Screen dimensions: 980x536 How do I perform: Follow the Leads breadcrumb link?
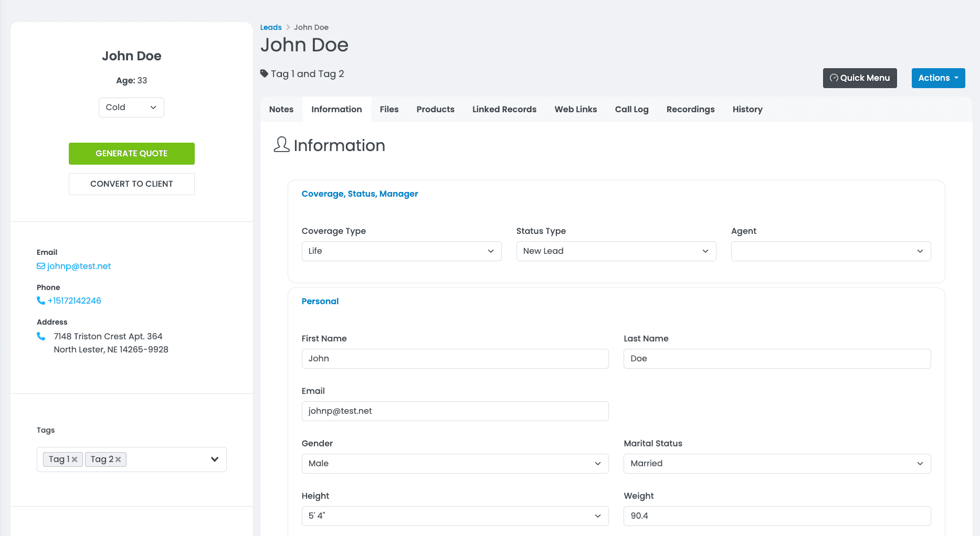[x=271, y=27]
